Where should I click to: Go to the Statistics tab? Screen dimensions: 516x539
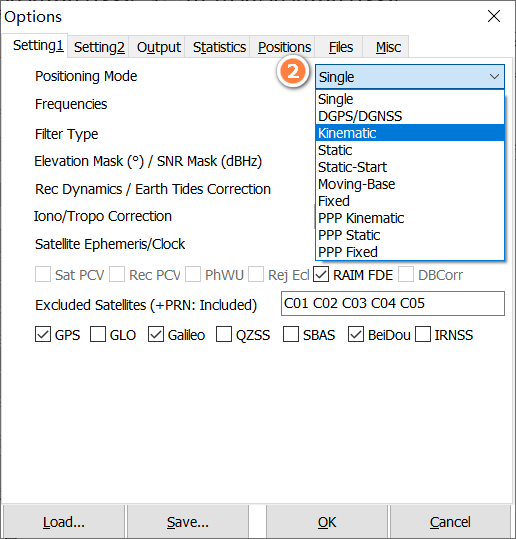tap(219, 47)
